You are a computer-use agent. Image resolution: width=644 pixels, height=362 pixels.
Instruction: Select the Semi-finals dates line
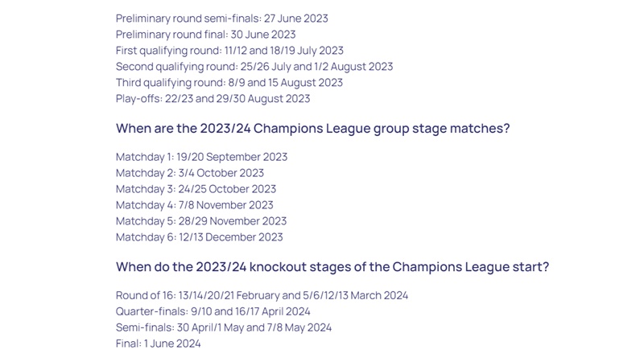[223, 327]
